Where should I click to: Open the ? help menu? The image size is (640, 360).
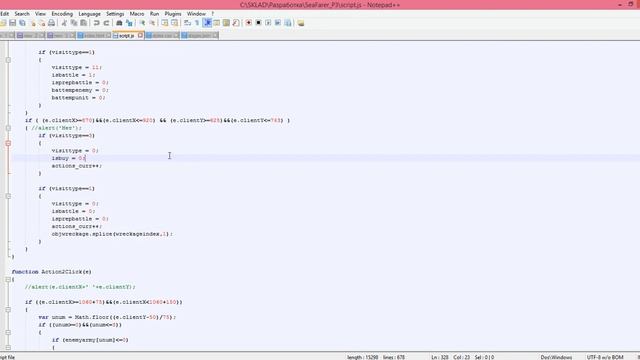coord(213,13)
